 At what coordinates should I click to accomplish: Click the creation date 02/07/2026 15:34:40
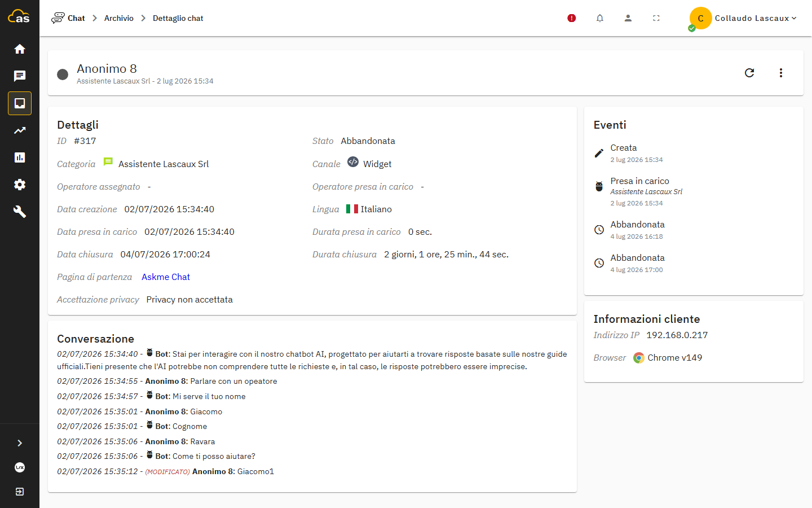169,209
